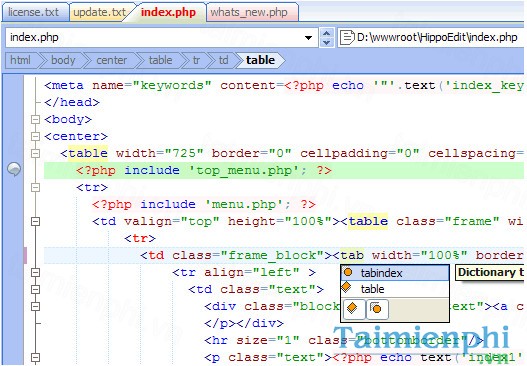Click the cellpadding="0" attribute

360,154
